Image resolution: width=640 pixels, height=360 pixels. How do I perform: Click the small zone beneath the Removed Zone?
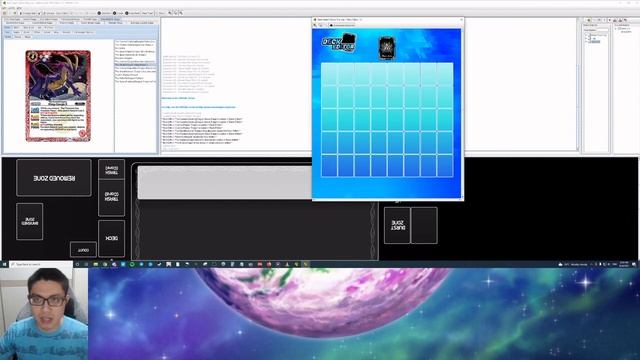[30, 221]
